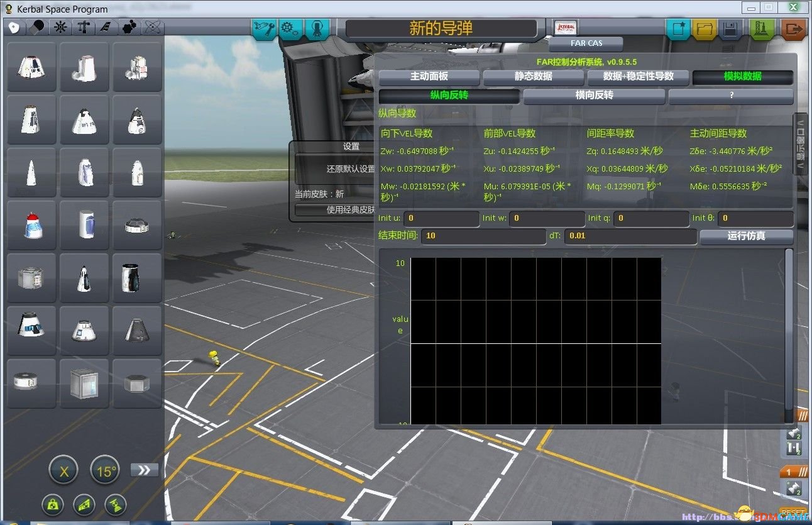Edit the 结束时间 field showing 10
This screenshot has height=525, width=812.
483,236
